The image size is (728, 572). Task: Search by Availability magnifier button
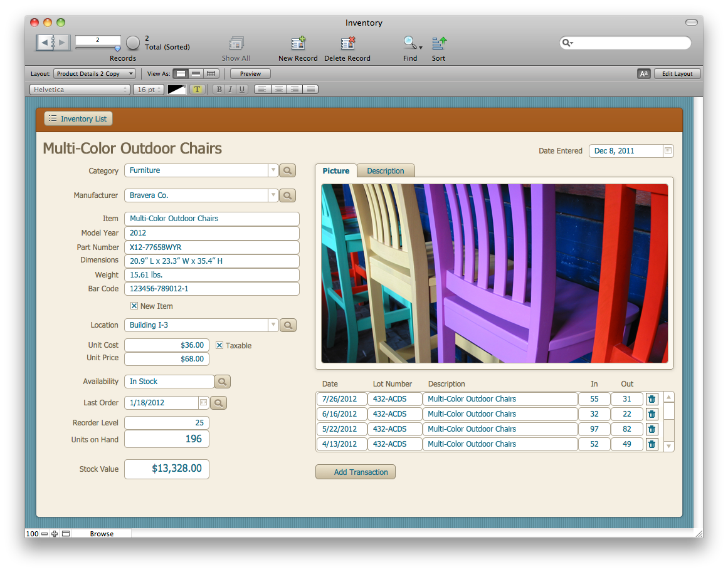[223, 382]
